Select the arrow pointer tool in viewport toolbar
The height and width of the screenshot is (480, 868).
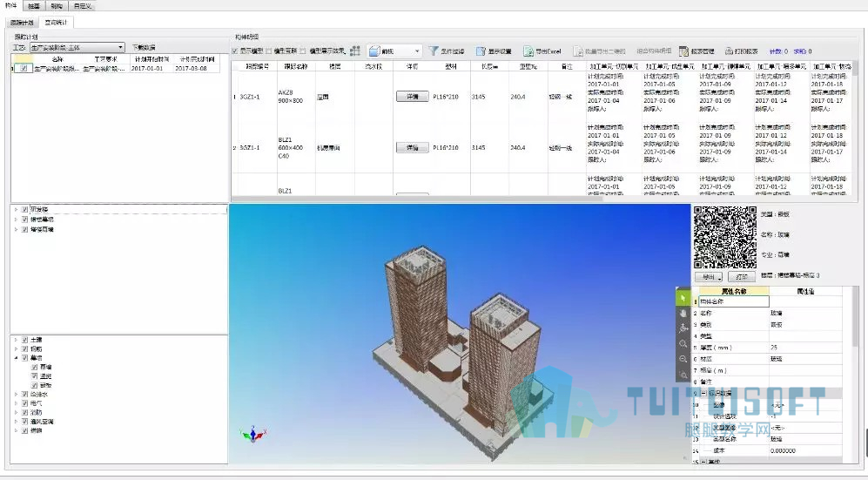683,298
